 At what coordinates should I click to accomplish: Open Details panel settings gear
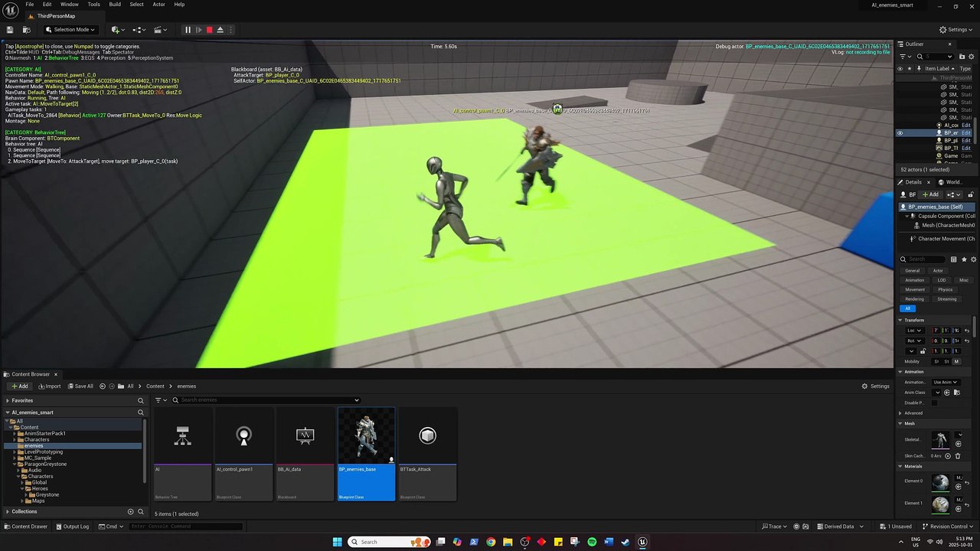pyautogui.click(x=973, y=259)
